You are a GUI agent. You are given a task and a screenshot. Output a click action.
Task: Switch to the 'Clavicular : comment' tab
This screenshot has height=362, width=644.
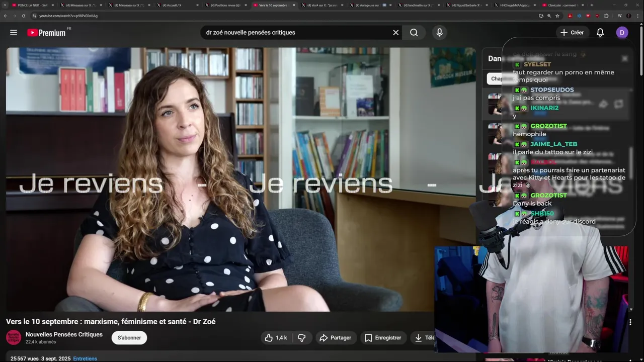pyautogui.click(x=562, y=5)
